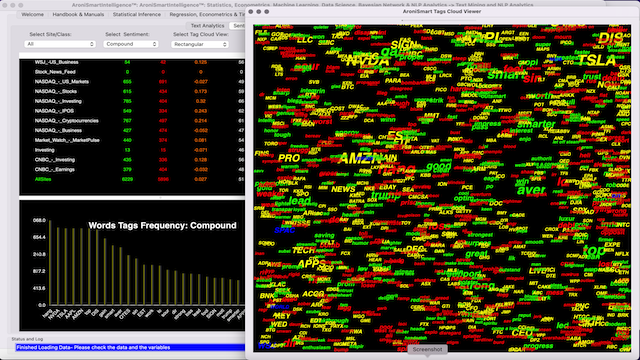The width and height of the screenshot is (640, 360).
Task: Select the green AllSites totals row
Action: click(132, 179)
